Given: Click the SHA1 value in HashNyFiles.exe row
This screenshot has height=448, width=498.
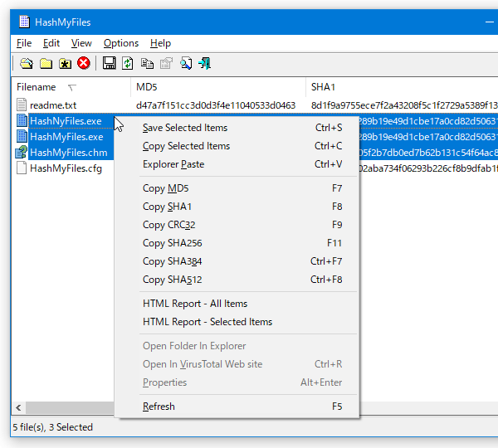Looking at the screenshot, I should pos(428,121).
